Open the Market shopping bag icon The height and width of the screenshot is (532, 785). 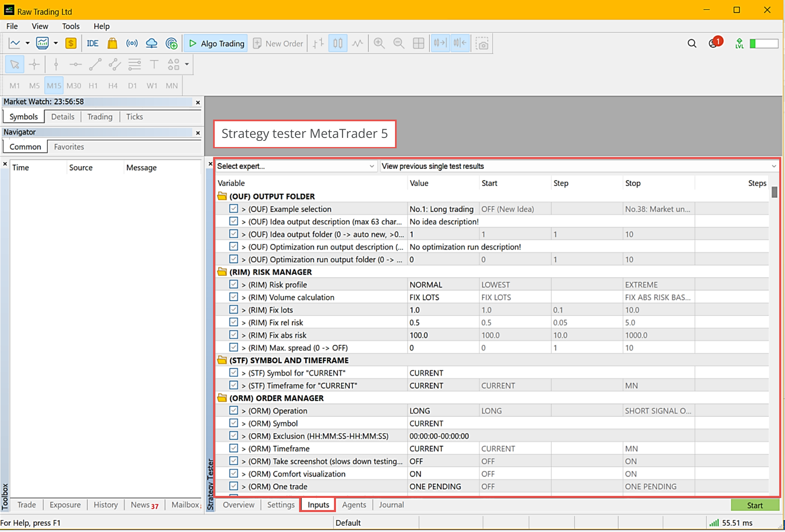coord(112,43)
